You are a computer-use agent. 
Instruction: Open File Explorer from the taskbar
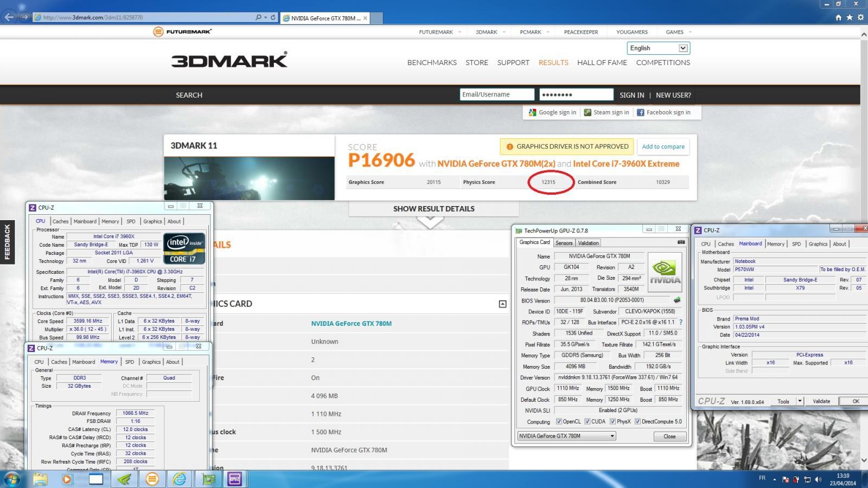pos(40,479)
